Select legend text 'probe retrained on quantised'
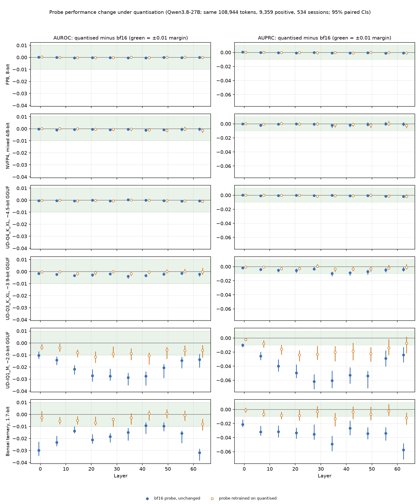 pyautogui.click(x=248, y=498)
